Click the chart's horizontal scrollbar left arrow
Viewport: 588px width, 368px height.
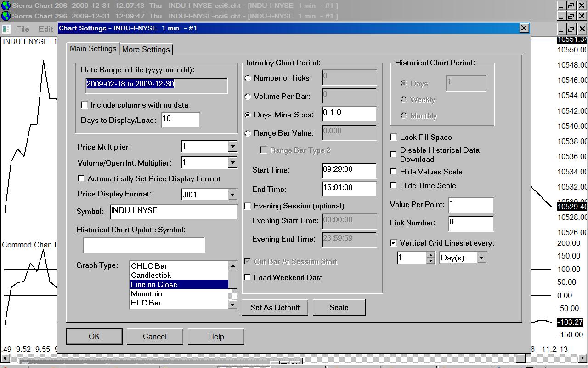coord(6,358)
